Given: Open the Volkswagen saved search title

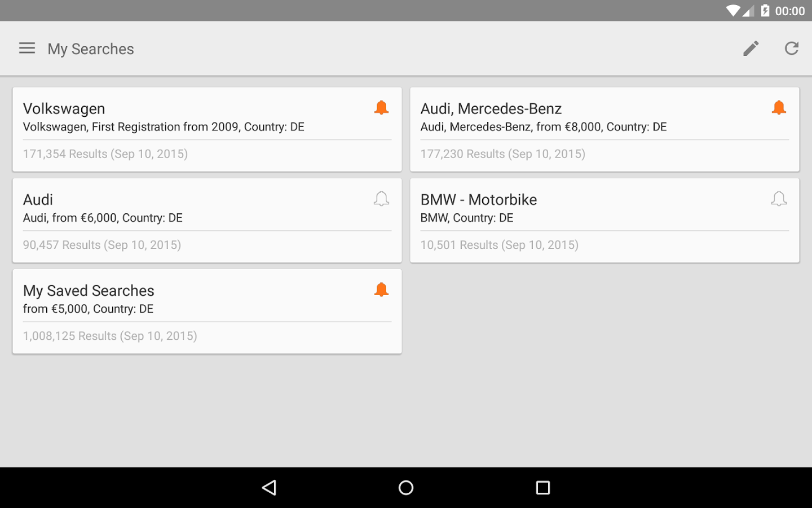Looking at the screenshot, I should coord(64,108).
